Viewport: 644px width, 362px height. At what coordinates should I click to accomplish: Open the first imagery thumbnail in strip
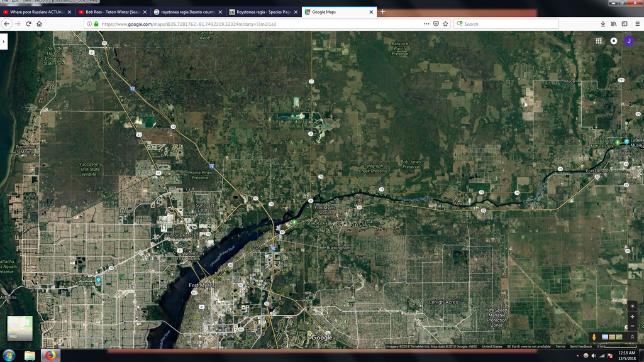[605, 337]
